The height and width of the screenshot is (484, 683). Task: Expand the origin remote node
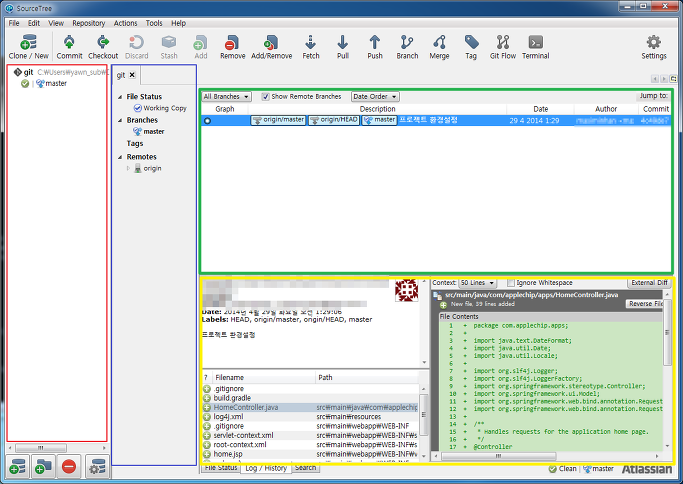pyautogui.click(x=128, y=168)
